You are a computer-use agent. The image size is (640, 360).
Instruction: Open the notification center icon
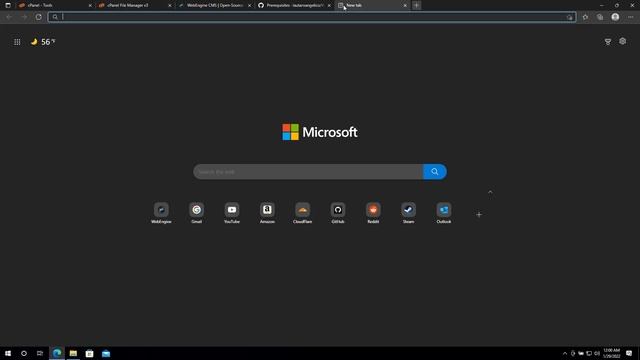point(629,353)
